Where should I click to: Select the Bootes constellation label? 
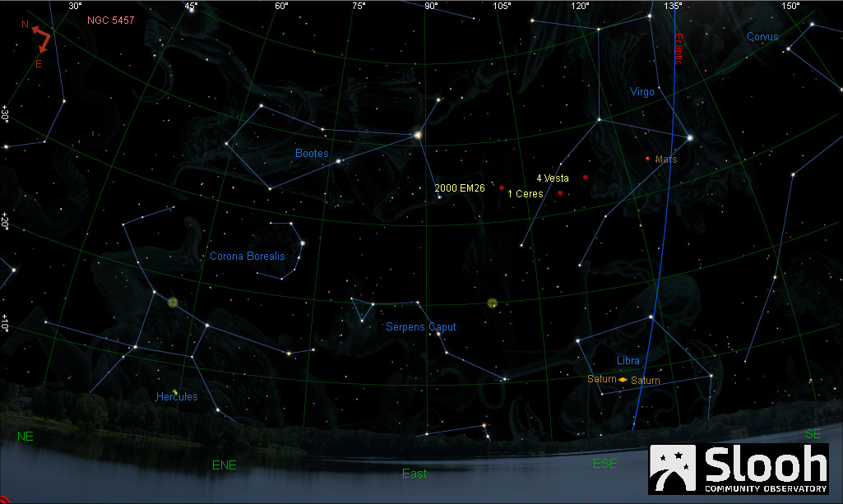tap(312, 154)
